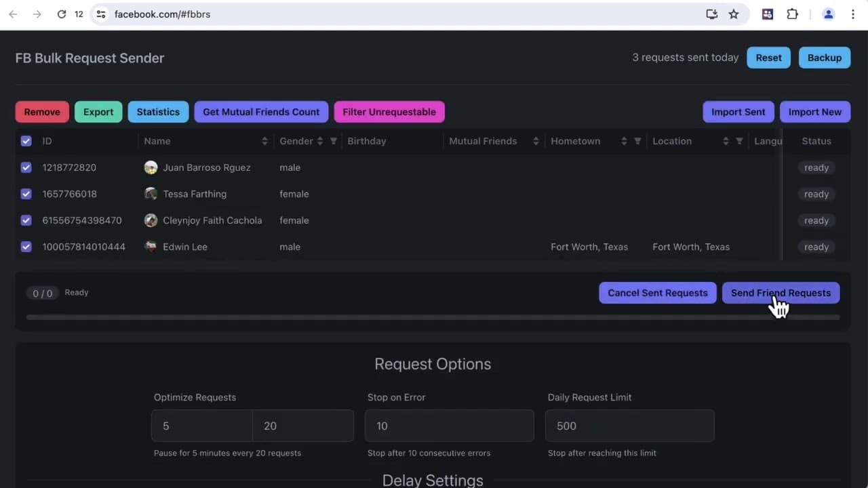The height and width of the screenshot is (488, 868).
Task: Click Edwin Lee profile avatar
Action: coord(151,247)
